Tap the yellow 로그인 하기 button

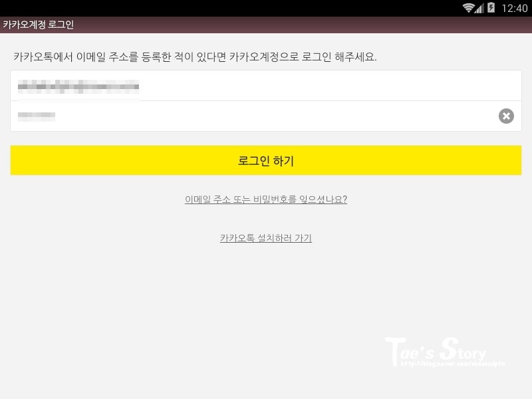pos(265,160)
